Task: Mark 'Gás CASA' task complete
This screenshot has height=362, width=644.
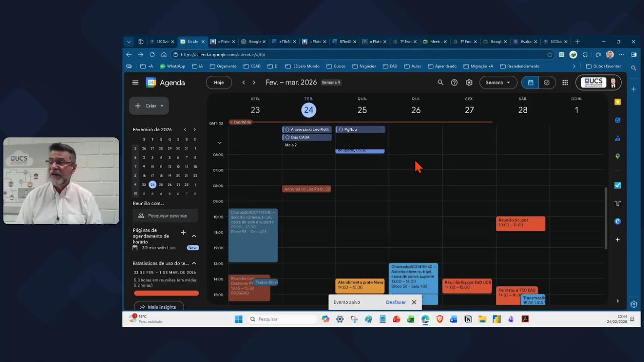Action: click(287, 137)
